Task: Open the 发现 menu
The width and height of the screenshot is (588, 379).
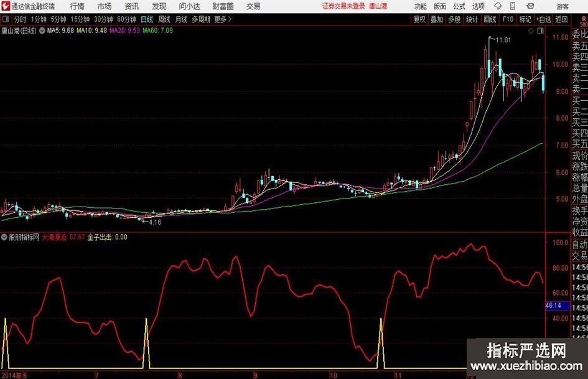Action: 159,6
